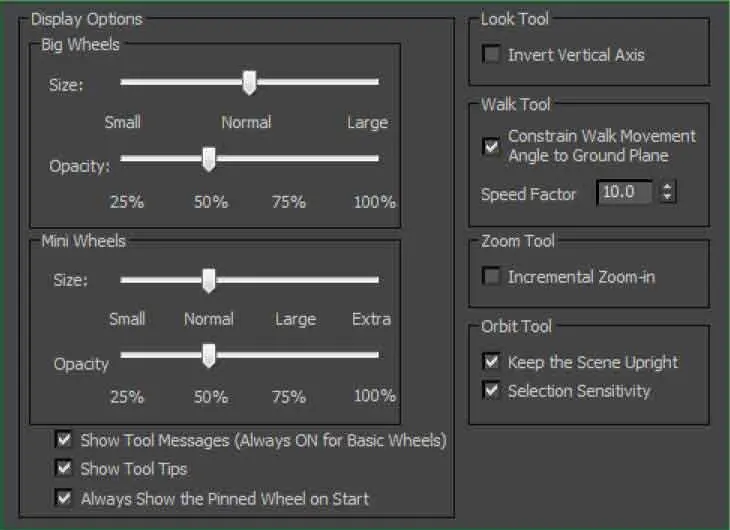Image resolution: width=730 pixels, height=530 pixels.
Task: Set Big Wheels Opacity track at 100% end
Action: click(x=376, y=158)
